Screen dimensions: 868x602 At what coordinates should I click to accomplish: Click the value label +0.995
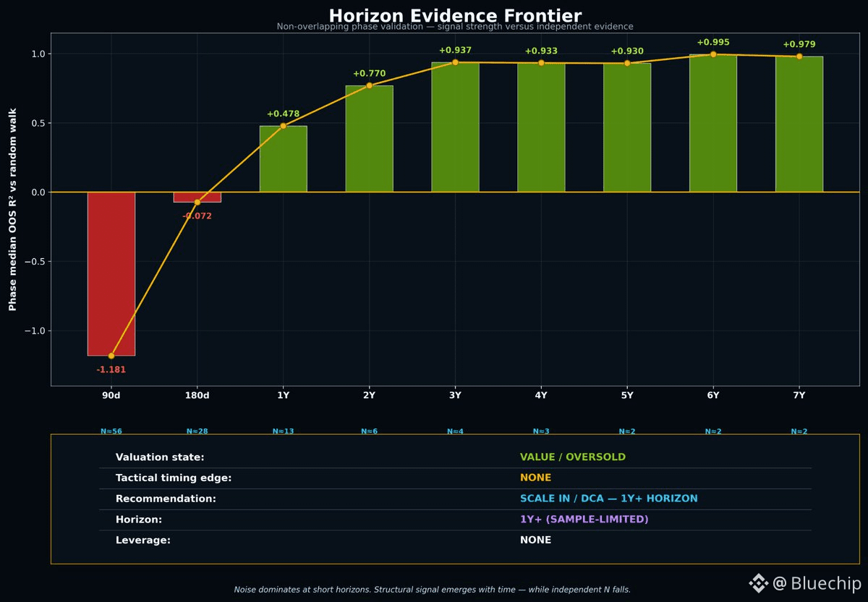(713, 43)
